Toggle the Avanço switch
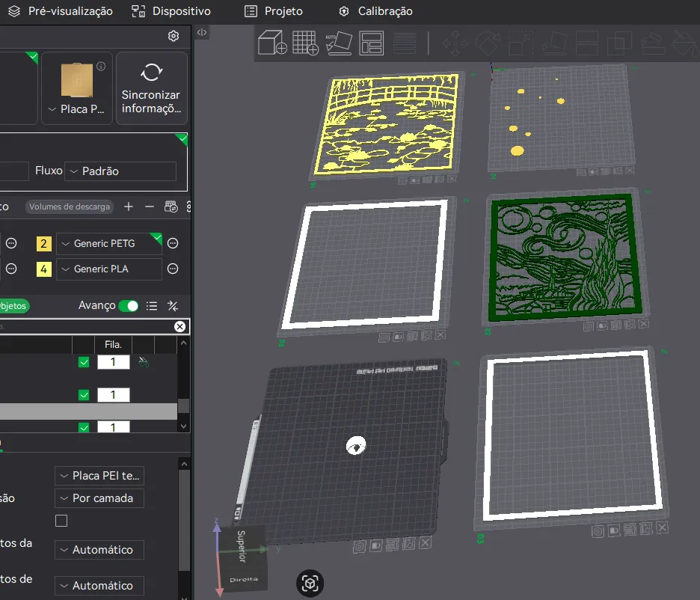700x600 pixels. click(x=129, y=306)
